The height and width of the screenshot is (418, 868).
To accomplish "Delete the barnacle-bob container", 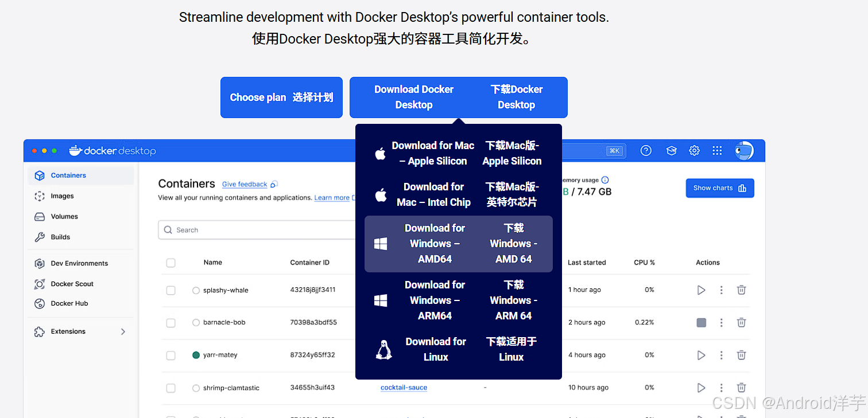I will (741, 323).
